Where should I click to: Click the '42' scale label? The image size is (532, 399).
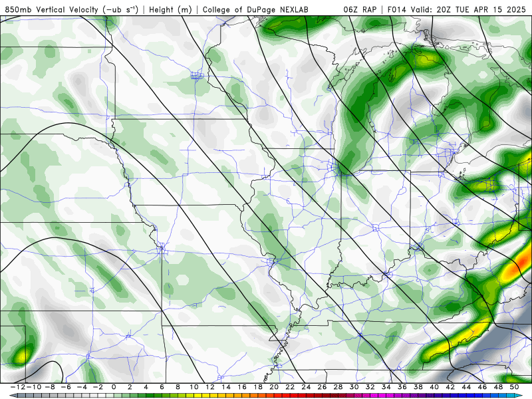tap(450, 387)
